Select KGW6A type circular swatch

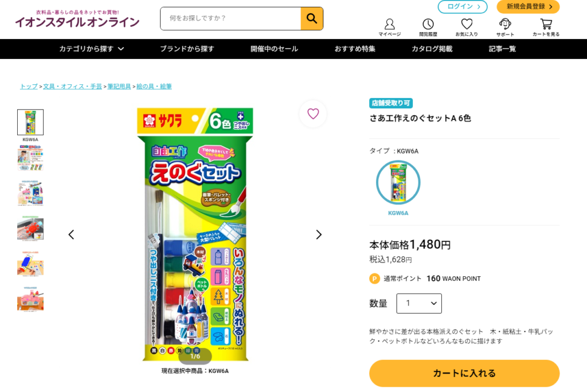click(398, 183)
